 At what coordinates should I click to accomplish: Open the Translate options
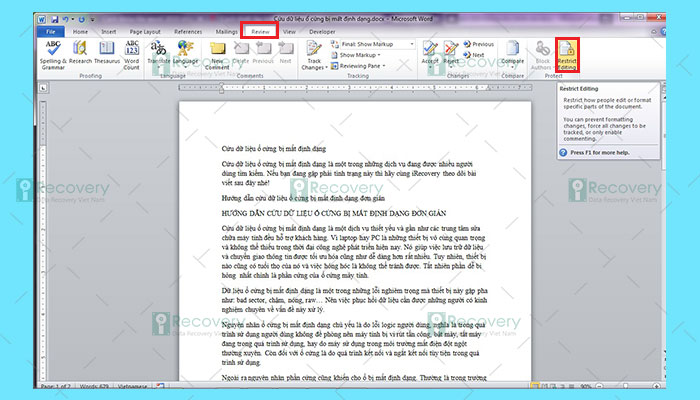pyautogui.click(x=159, y=52)
